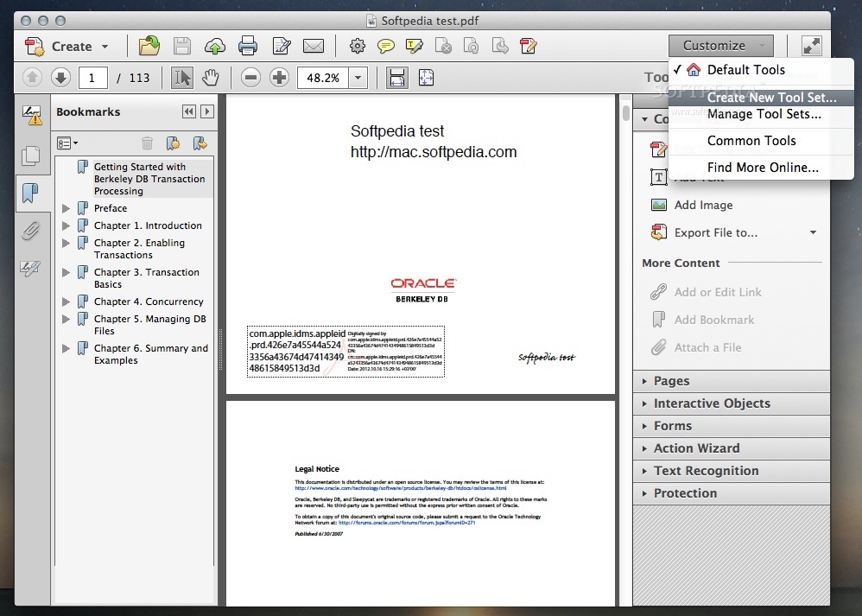Click Fit Width scrolling mode icon

click(x=397, y=78)
